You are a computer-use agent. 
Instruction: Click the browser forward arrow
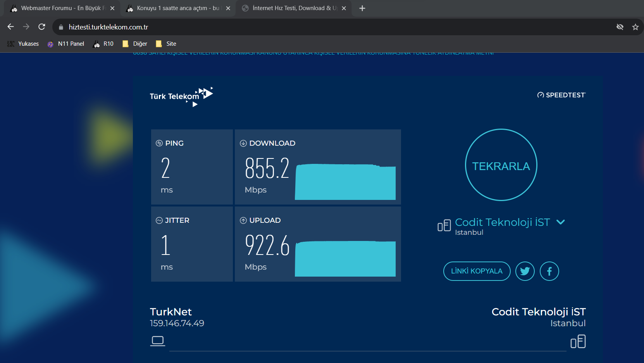26,27
